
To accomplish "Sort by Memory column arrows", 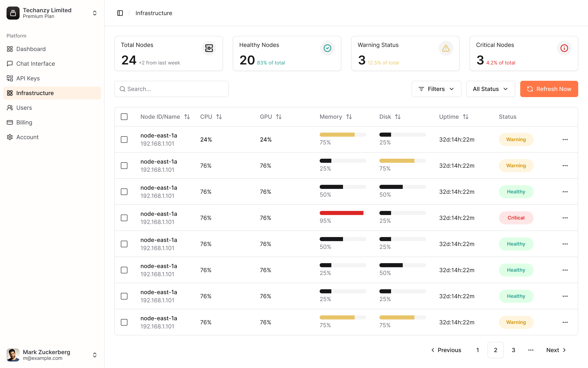I will pyautogui.click(x=349, y=117).
